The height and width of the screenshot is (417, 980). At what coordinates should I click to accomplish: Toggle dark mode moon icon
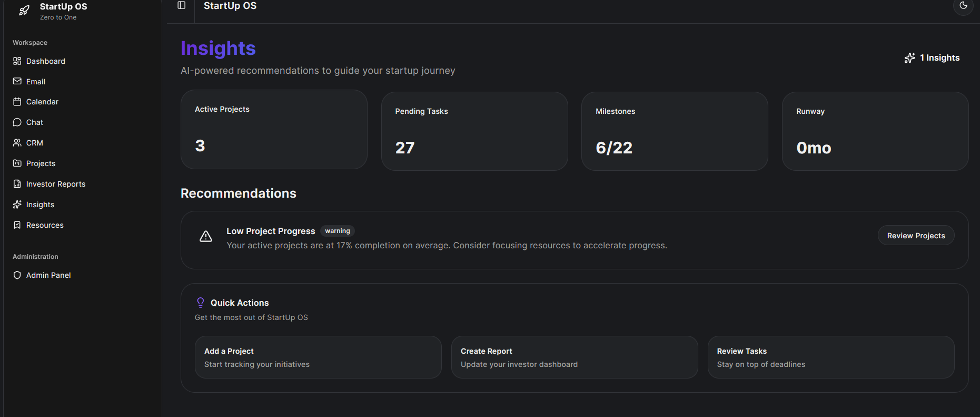[963, 6]
